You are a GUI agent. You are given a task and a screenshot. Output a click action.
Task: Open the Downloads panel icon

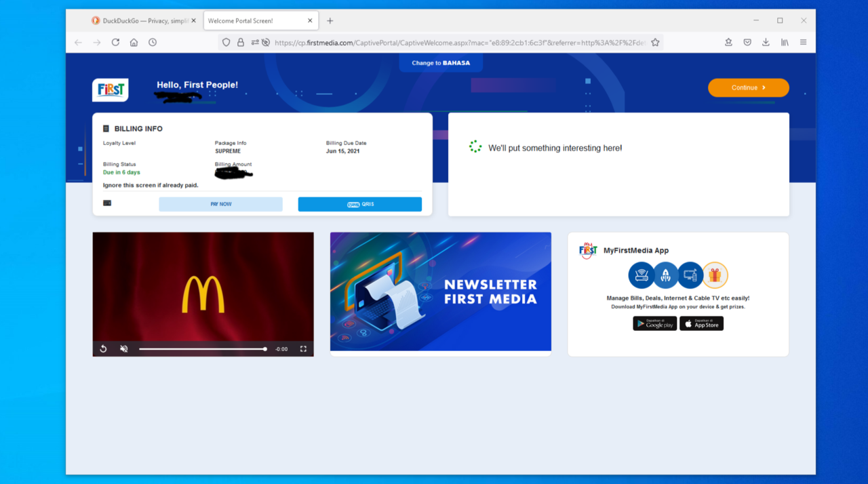click(x=766, y=42)
